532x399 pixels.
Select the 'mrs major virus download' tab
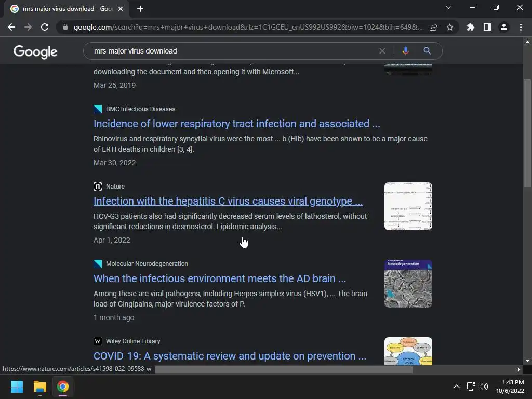[66, 9]
